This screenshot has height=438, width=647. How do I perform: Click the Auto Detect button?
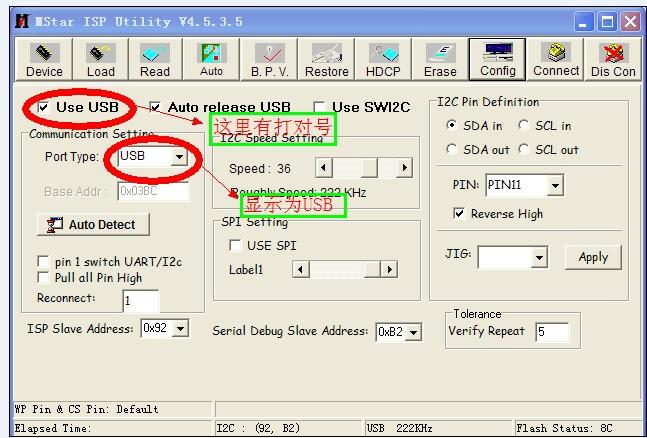[93, 225]
